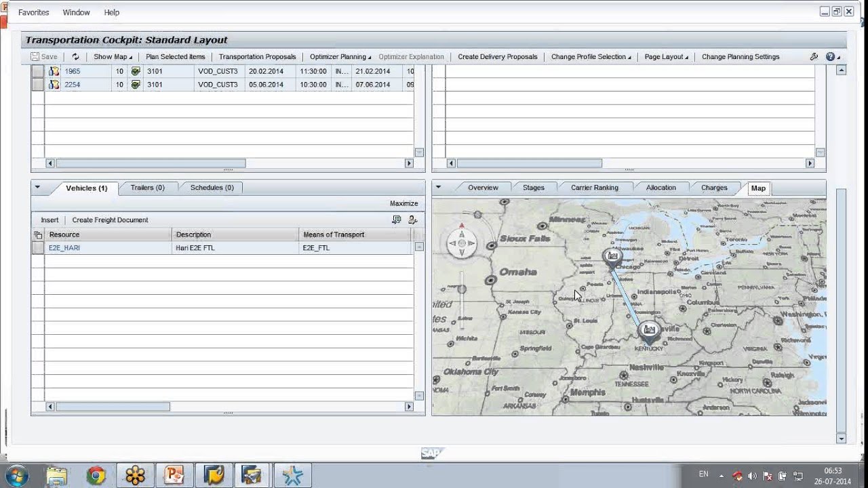This screenshot has height=488, width=868.
Task: Show hidden system tray icons
Action: (x=721, y=476)
